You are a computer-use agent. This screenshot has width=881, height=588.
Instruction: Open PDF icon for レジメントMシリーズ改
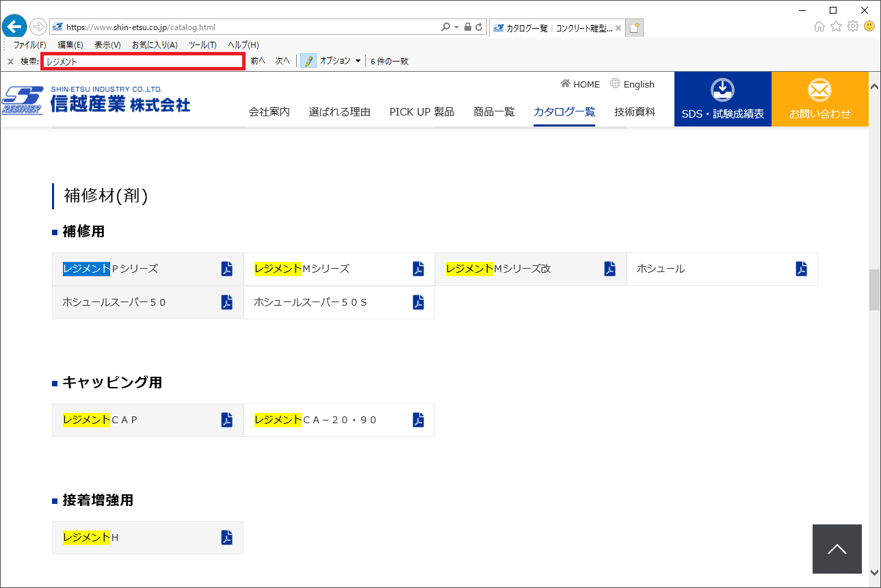point(610,269)
